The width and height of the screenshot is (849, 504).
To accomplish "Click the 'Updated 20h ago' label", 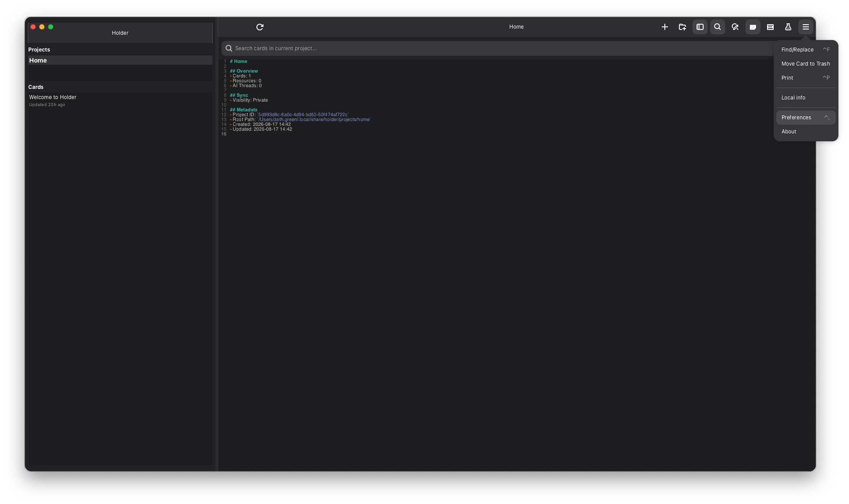I will click(x=47, y=105).
